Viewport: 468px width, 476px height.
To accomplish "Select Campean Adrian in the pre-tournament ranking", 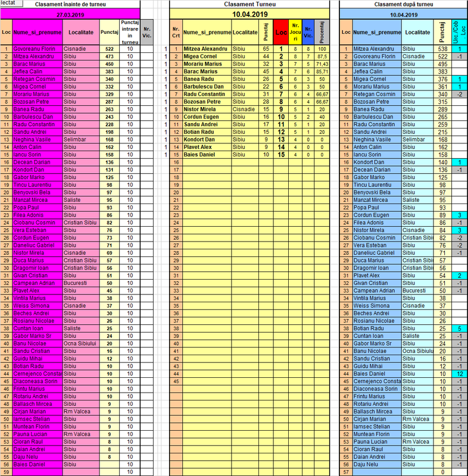I will pyautogui.click(x=38, y=283).
